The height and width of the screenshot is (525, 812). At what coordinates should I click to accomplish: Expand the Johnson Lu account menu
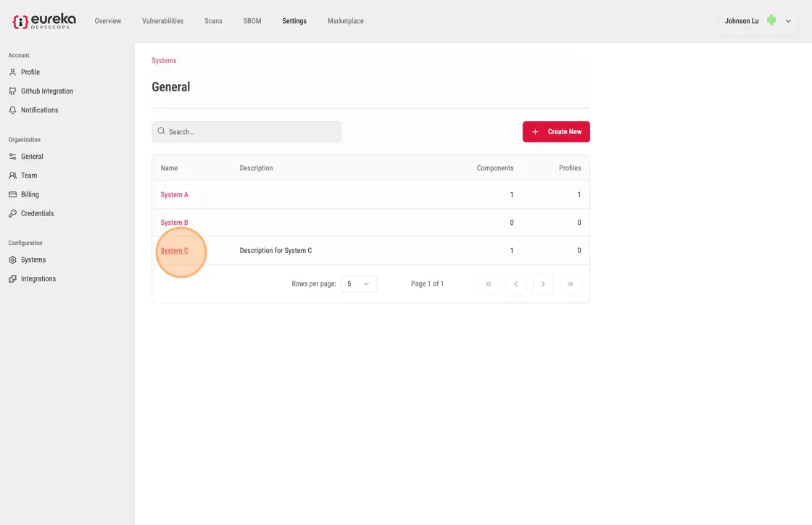coord(788,21)
